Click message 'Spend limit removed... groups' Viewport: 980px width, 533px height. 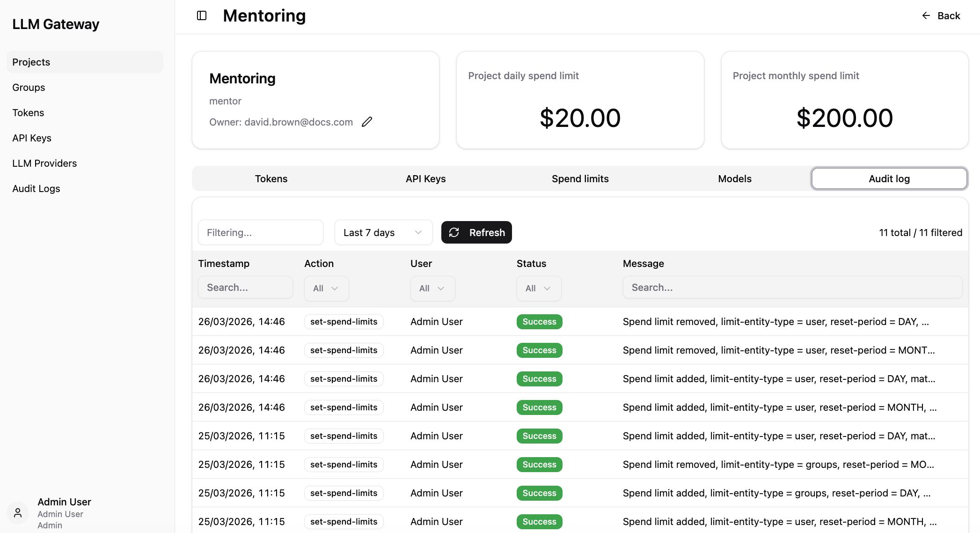click(x=778, y=464)
